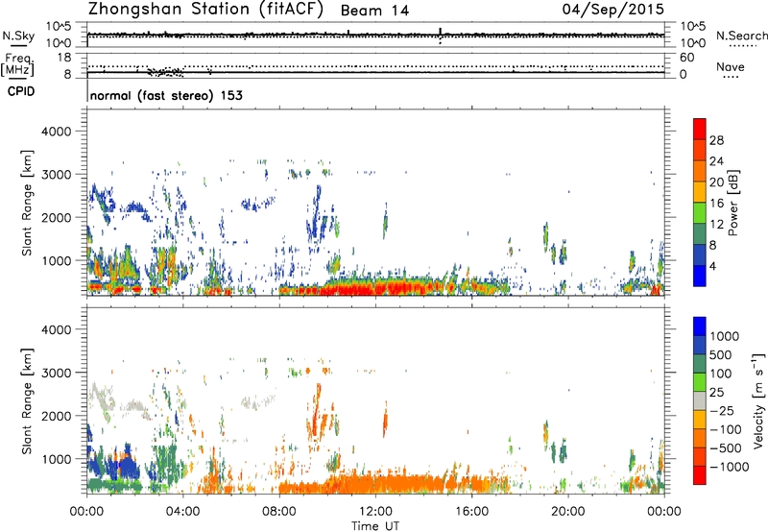
Task: Click the '18' frequency axis tick label
Action: tap(64, 58)
